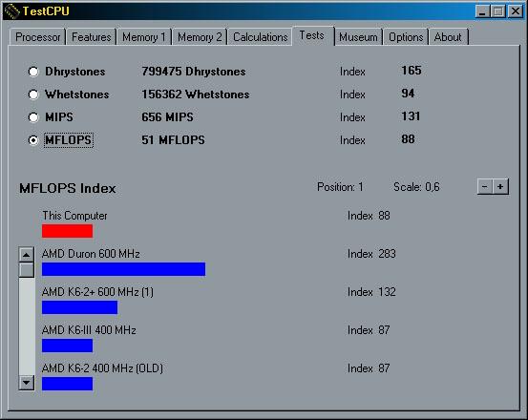The height and width of the screenshot is (420, 528).
Task: Select the MFLOPS radio button
Action: coord(33,140)
